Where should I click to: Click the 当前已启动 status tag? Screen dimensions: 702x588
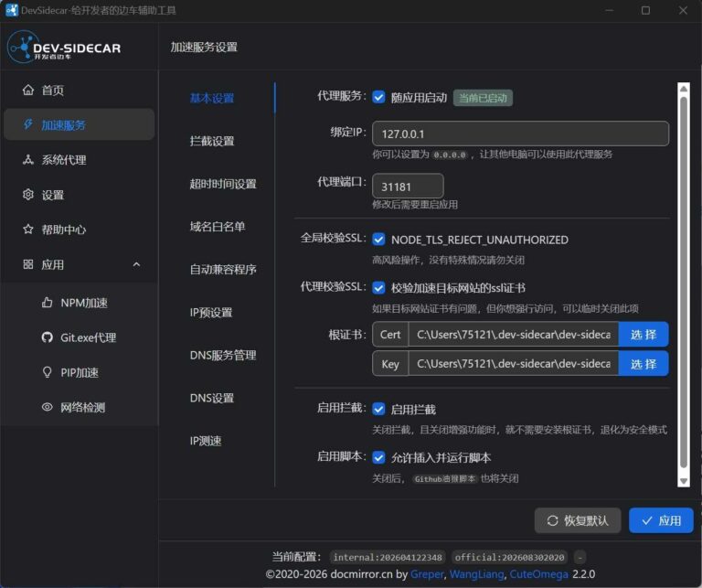(x=483, y=98)
